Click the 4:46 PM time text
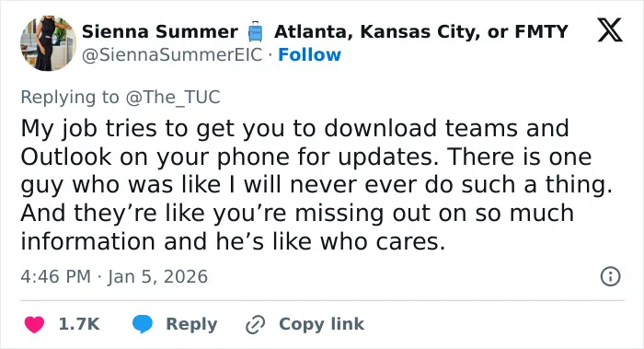 [x=56, y=276]
